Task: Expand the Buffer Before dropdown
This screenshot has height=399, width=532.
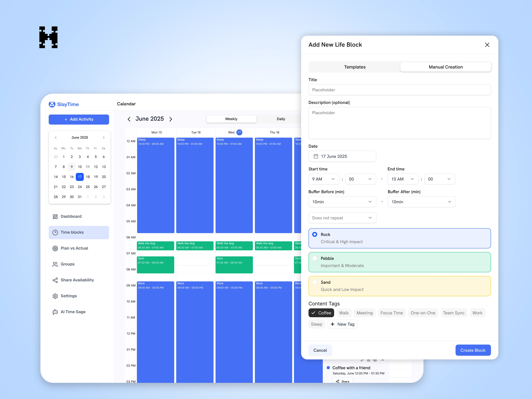Action: (342, 202)
